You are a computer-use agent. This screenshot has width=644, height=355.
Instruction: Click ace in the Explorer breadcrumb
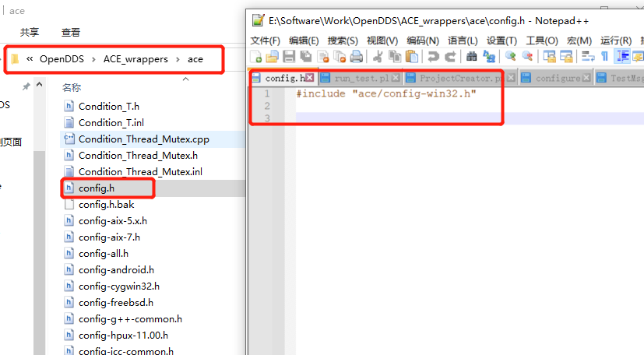pyautogui.click(x=195, y=59)
